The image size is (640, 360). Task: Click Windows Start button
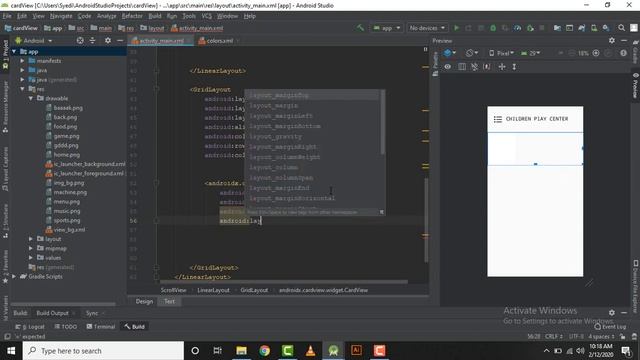coord(11,351)
